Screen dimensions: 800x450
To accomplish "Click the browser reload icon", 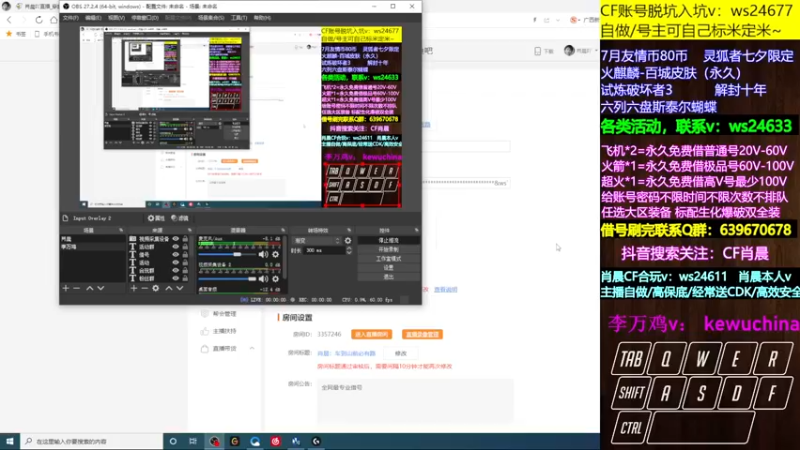I will [x=39, y=20].
